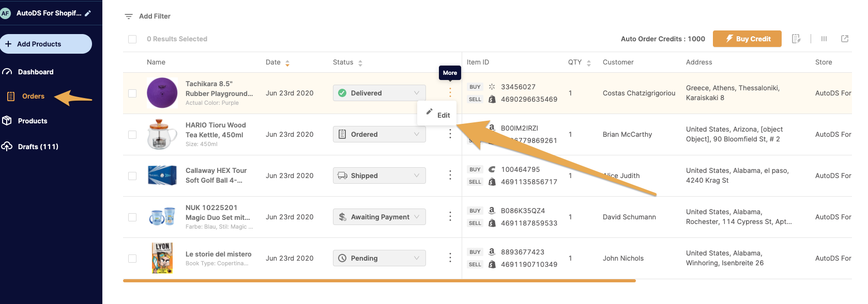
Task: Open the three-dot menu for HARIO Tea Kettle order
Action: [x=450, y=134]
